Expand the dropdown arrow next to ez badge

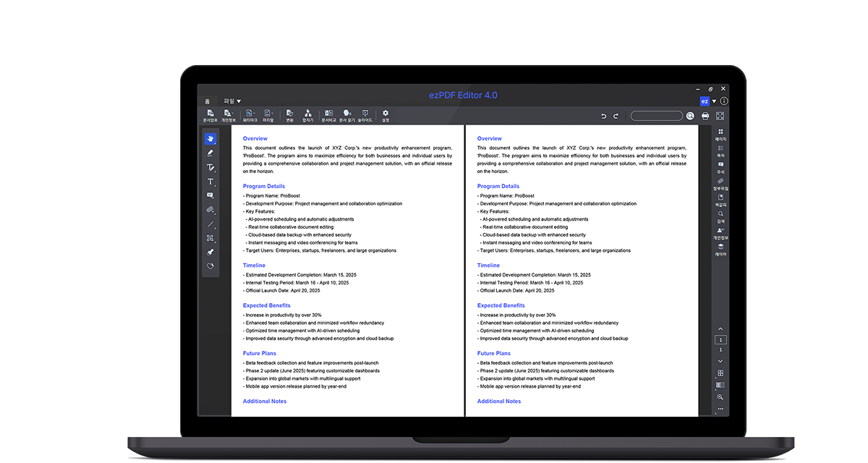[x=714, y=101]
